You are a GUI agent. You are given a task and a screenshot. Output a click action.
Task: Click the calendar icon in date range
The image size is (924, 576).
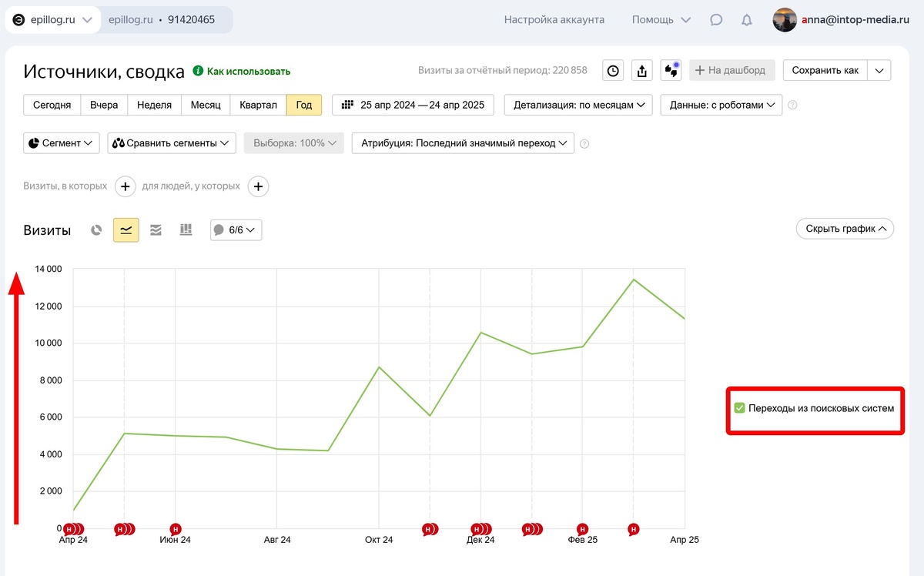click(347, 105)
